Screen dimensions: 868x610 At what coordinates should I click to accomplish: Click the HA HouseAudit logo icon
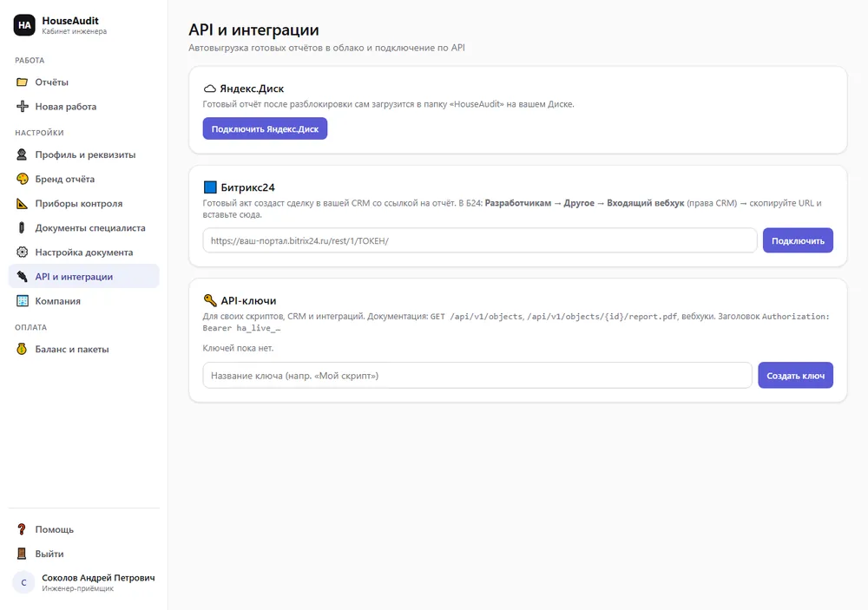24,25
